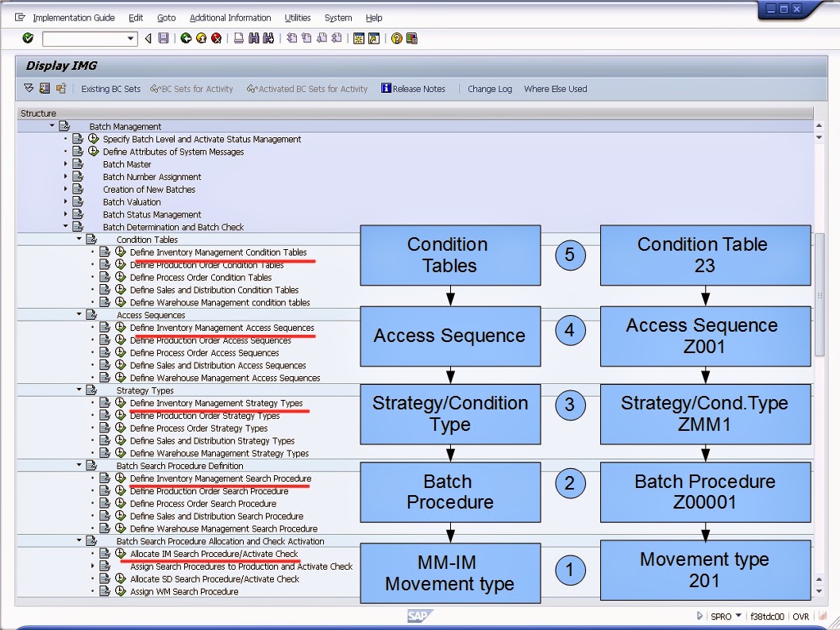The height and width of the screenshot is (630, 840).
Task: Collapse the Batch Management node
Action: [52, 125]
